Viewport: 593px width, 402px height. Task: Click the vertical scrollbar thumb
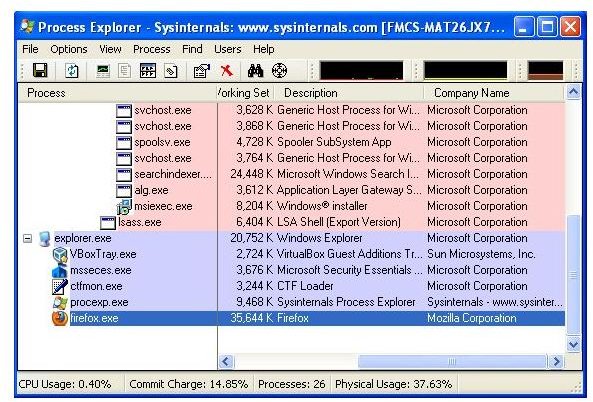pyautogui.click(x=573, y=275)
